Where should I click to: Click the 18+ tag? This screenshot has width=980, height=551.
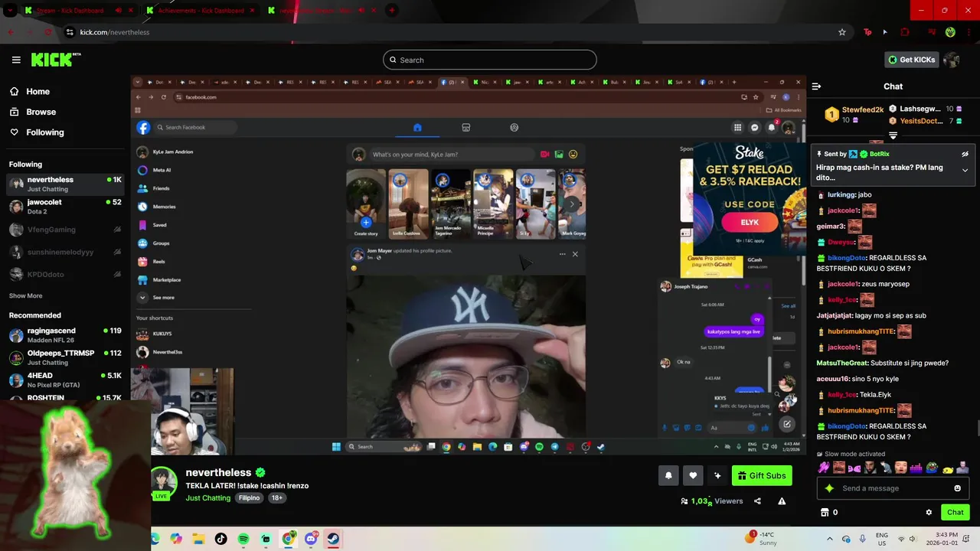click(277, 497)
